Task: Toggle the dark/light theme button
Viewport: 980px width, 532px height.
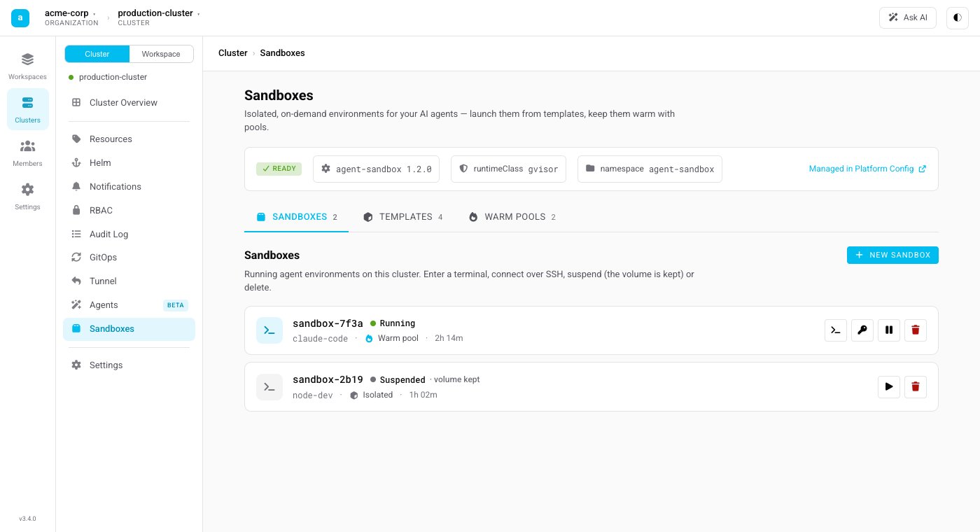Action: (958, 17)
